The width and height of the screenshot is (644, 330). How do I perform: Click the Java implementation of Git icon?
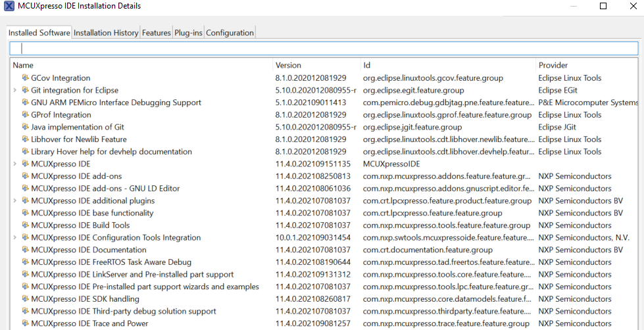(x=26, y=127)
